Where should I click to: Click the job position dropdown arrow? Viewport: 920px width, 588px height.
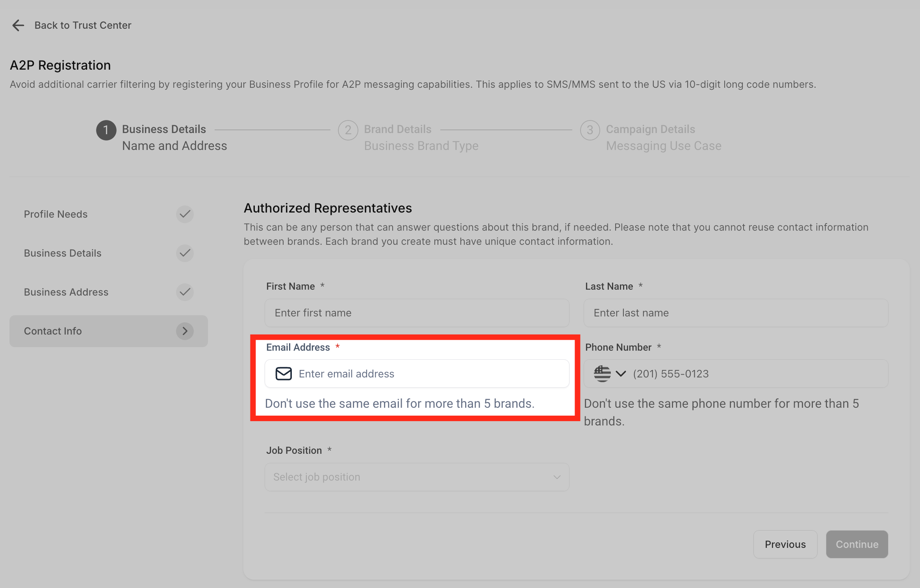point(556,477)
